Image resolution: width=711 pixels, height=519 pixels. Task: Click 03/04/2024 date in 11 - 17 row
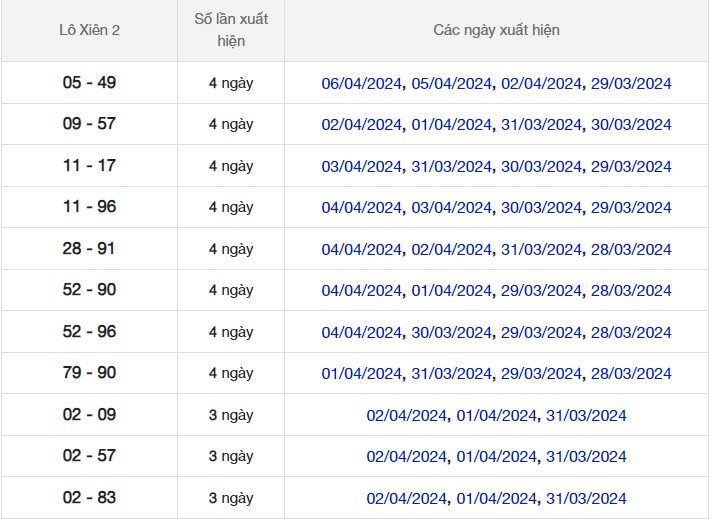pos(362,167)
